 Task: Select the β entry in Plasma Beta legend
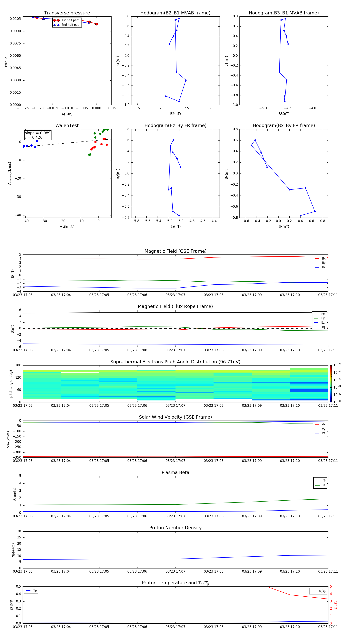click(x=320, y=485)
